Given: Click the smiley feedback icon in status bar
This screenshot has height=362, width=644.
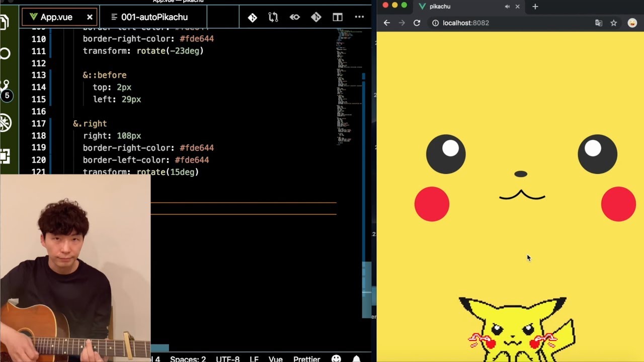Looking at the screenshot, I should [336, 359].
